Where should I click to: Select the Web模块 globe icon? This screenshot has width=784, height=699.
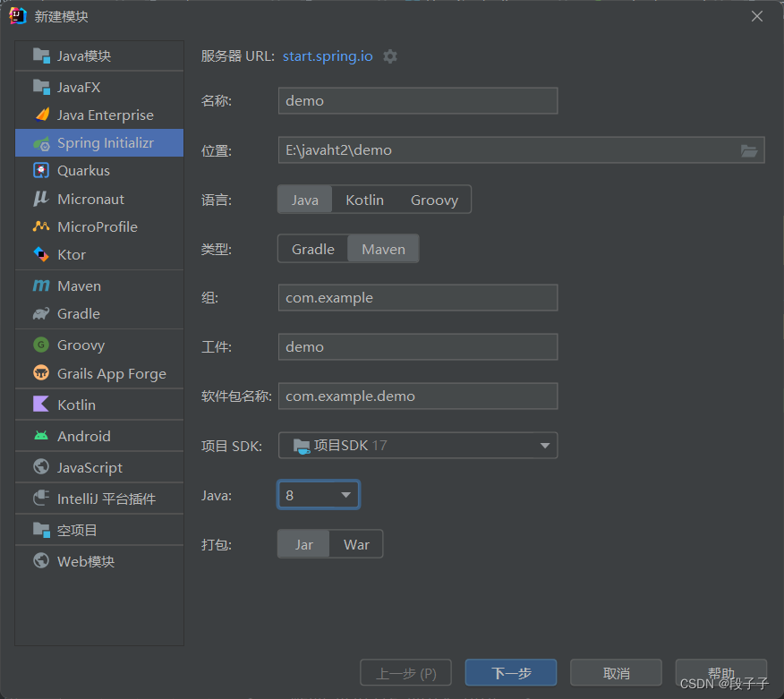click(41, 560)
